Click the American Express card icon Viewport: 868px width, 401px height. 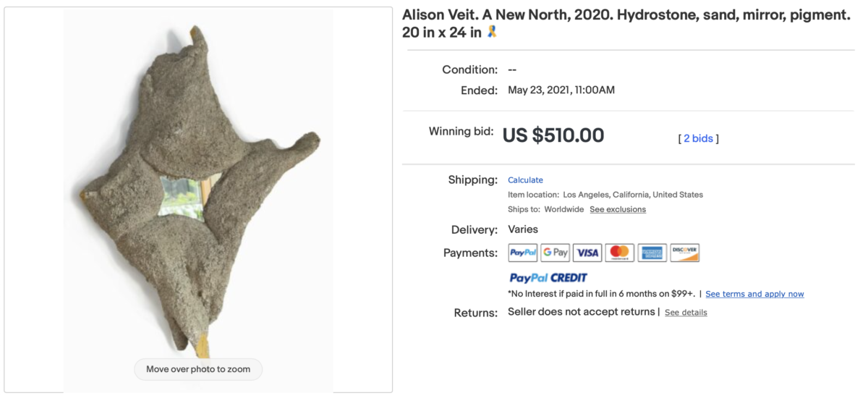click(x=652, y=253)
